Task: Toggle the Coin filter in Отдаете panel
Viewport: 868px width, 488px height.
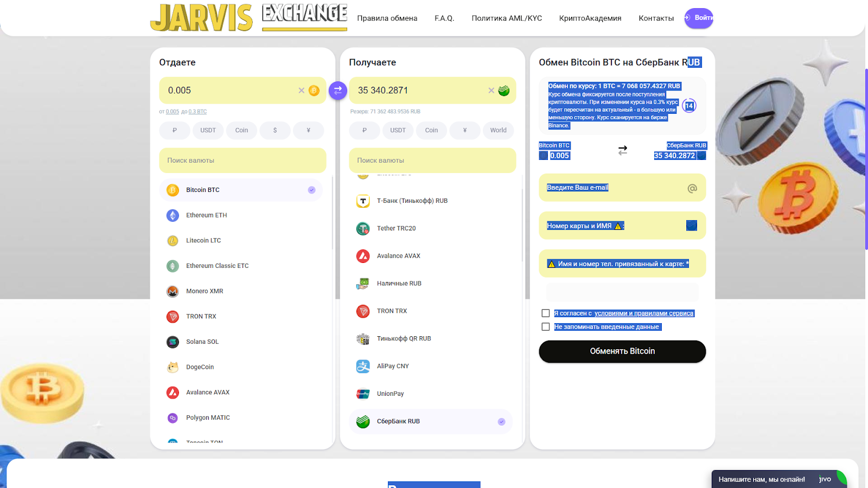Action: 241,130
